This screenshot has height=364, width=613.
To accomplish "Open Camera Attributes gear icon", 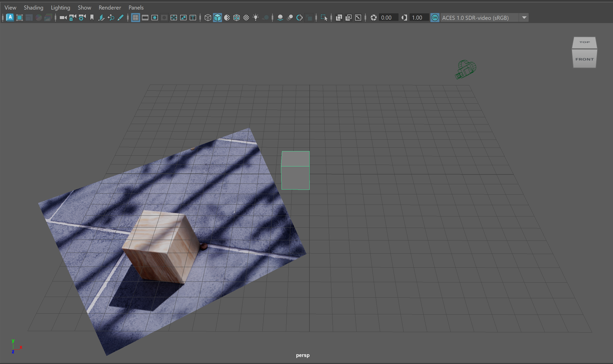I will [x=82, y=18].
